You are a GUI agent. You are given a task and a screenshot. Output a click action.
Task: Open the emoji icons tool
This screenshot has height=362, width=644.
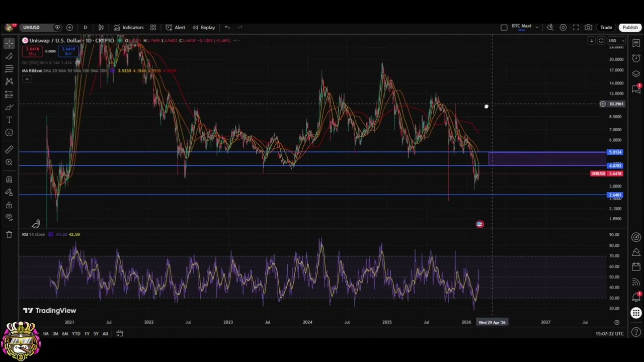coord(9,133)
